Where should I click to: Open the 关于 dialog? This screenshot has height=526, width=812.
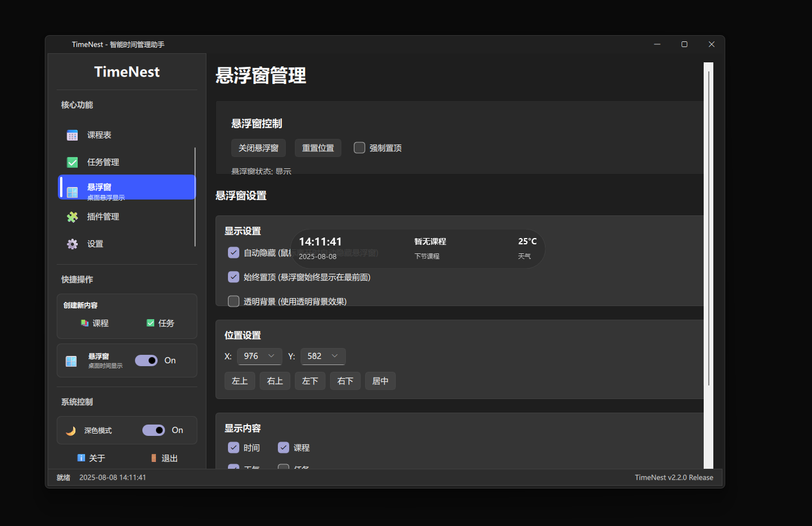[91, 458]
